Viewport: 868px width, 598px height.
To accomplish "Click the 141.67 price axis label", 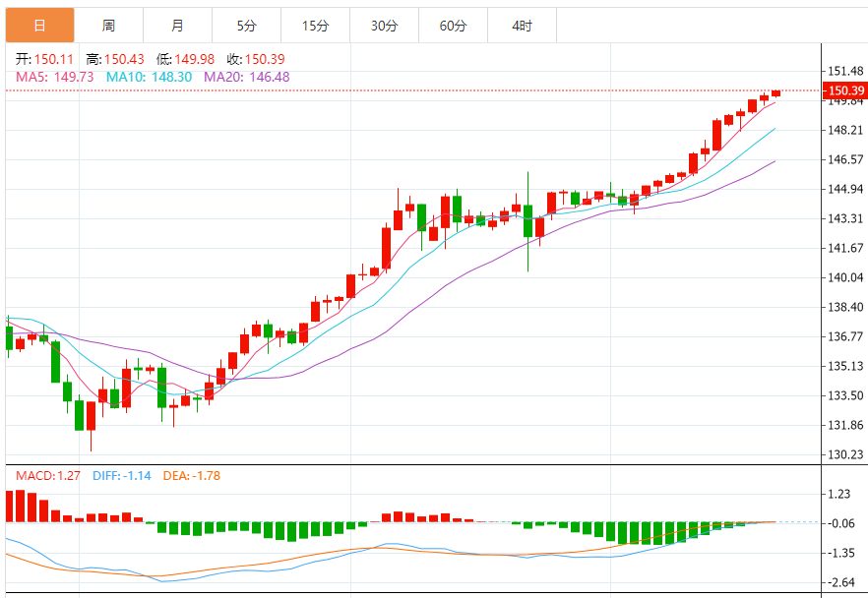I will 845,248.
